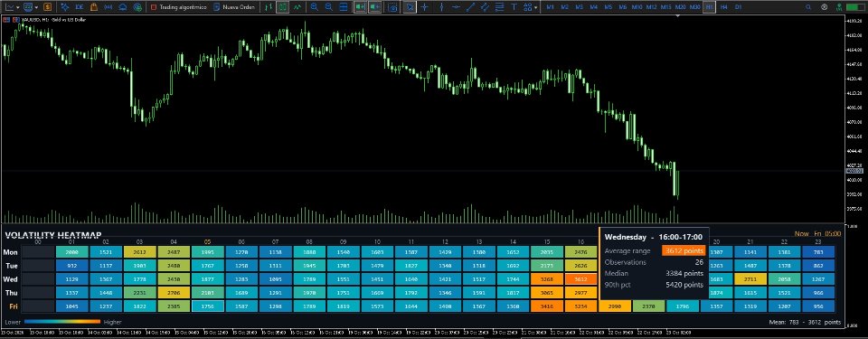Switch to D1 timeframe
Screen dimensions: 868x339
739,7
